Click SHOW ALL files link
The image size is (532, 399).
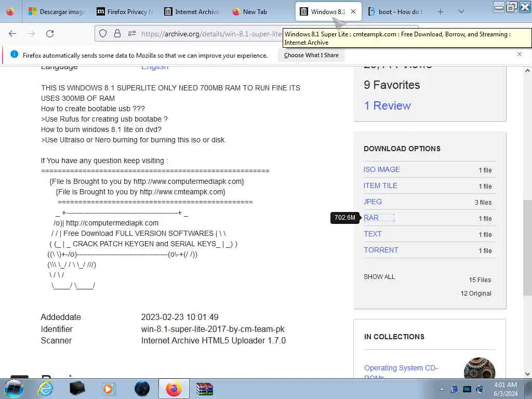[379, 277]
